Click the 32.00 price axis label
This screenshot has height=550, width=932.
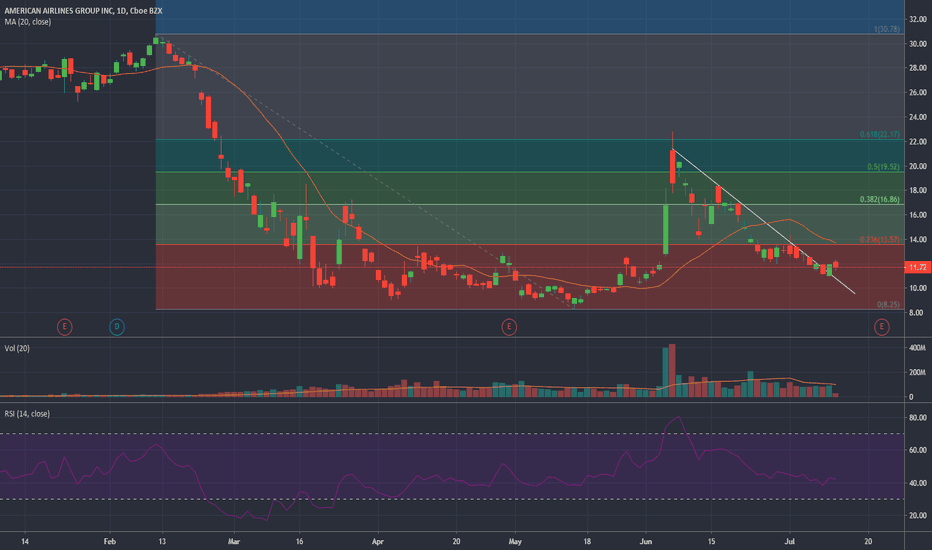[x=918, y=19]
